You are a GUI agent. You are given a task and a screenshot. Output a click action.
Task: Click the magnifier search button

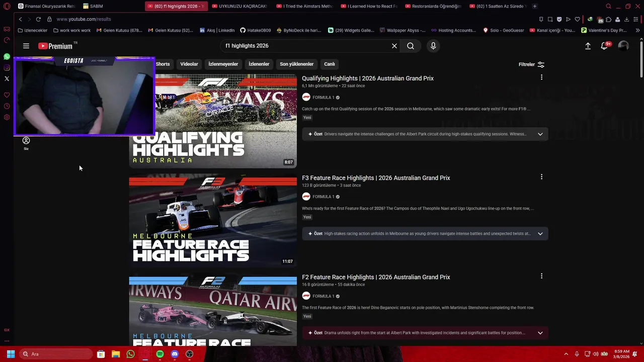pos(411,46)
